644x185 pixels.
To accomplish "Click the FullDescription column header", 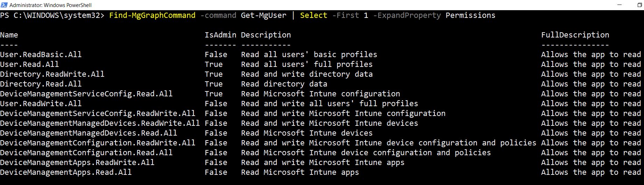I will coord(575,35).
